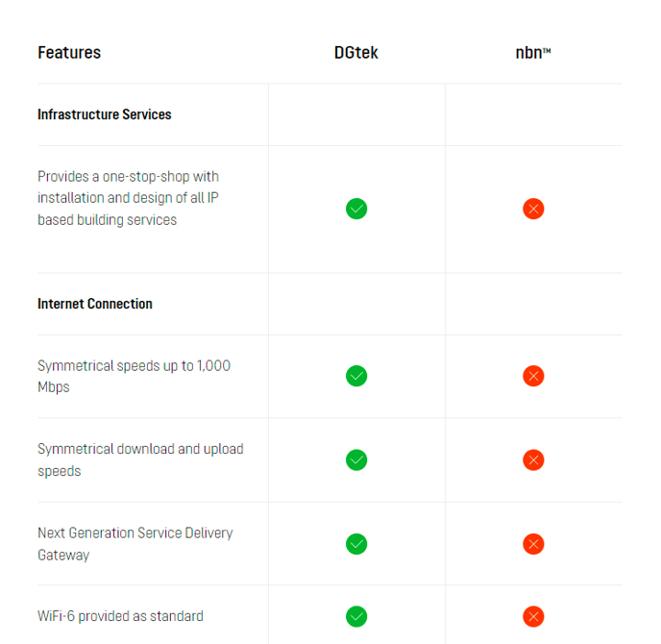Click Next Generation Service Delivery Gateway text
This screenshot has width=661, height=644.
pos(135,544)
